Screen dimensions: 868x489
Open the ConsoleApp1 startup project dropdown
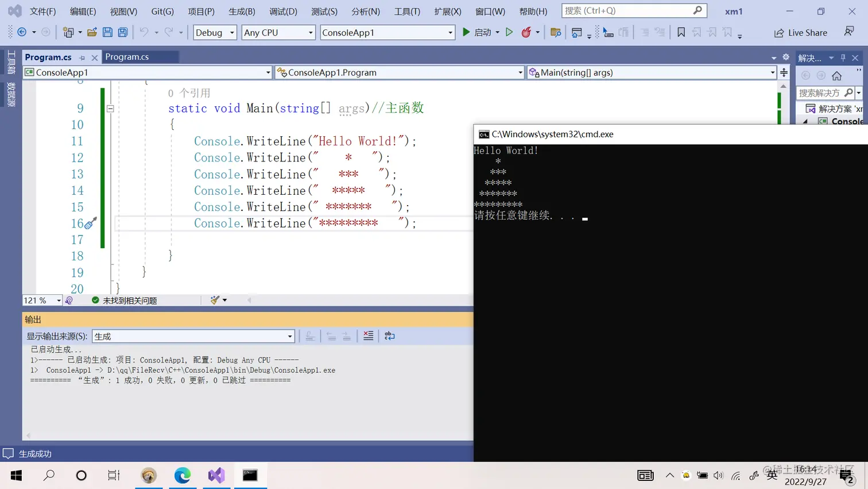click(x=387, y=32)
